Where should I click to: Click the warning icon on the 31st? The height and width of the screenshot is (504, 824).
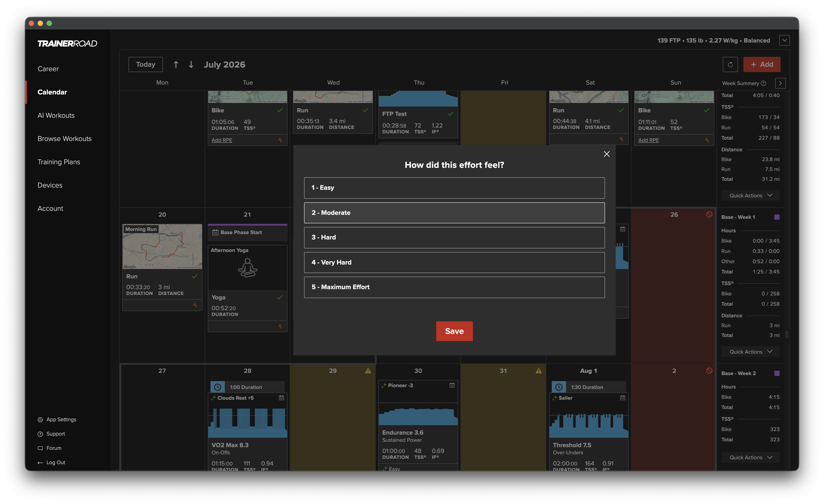539,371
